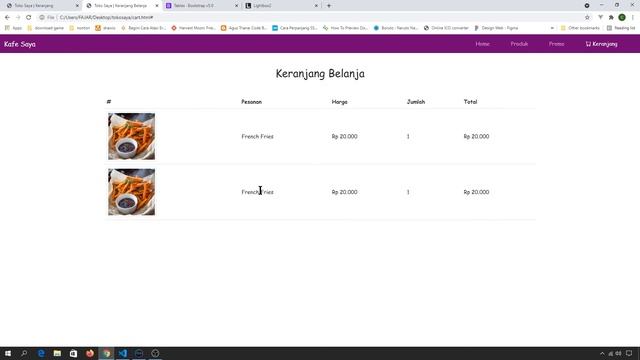
Task: Open the Windows Start menu
Action: click(8, 353)
